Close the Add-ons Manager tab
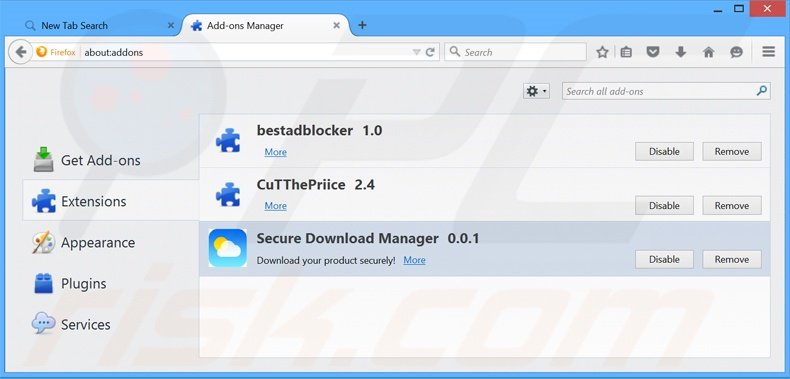The height and width of the screenshot is (379, 790). 336,25
